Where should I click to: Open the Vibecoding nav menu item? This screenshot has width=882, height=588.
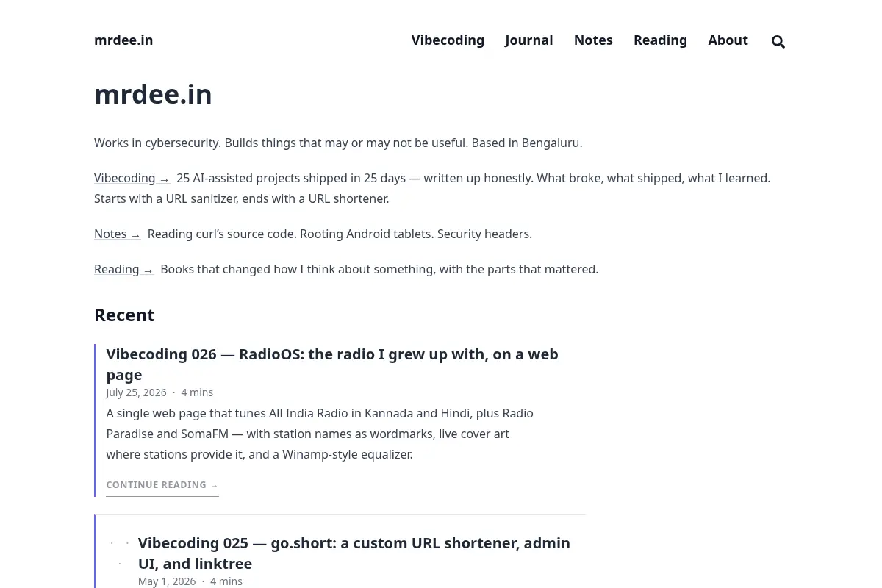point(448,40)
